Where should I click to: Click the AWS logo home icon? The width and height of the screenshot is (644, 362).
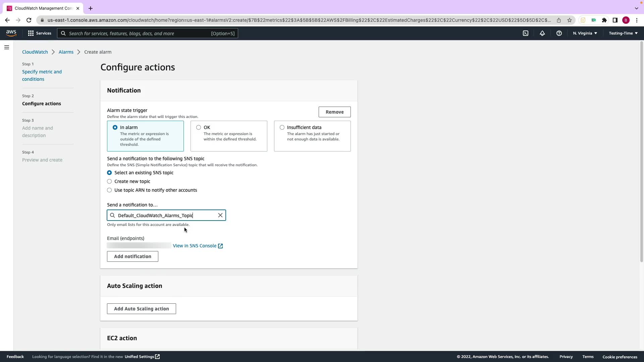click(11, 33)
